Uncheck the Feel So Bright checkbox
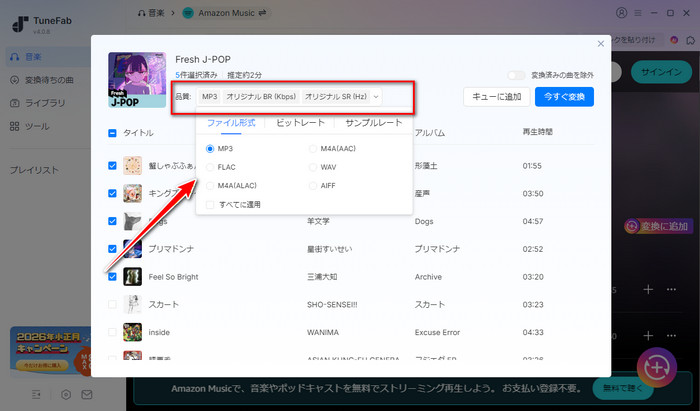This screenshot has width=700, height=411. tap(112, 277)
